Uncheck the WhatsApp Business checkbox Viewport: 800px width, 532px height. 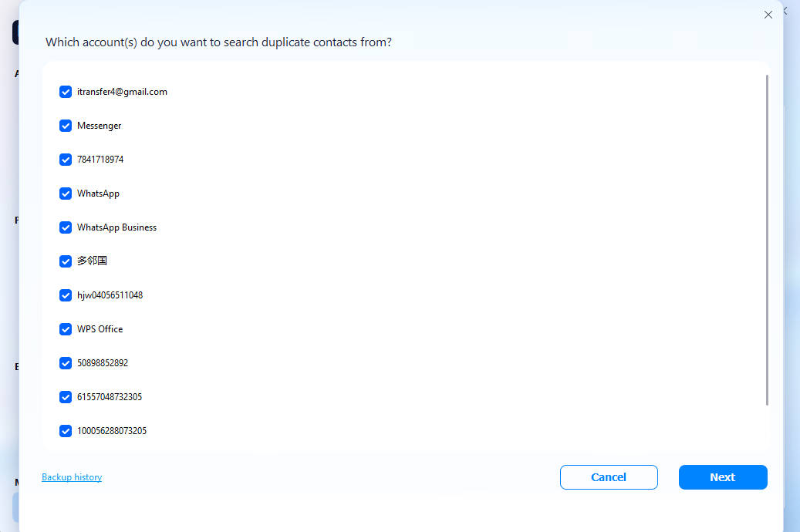click(66, 227)
